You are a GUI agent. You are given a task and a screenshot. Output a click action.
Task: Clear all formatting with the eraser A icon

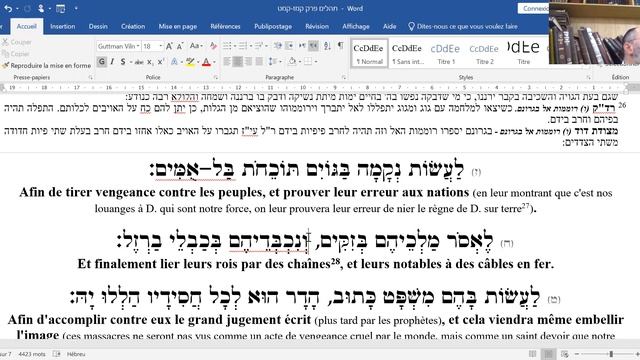(x=213, y=46)
